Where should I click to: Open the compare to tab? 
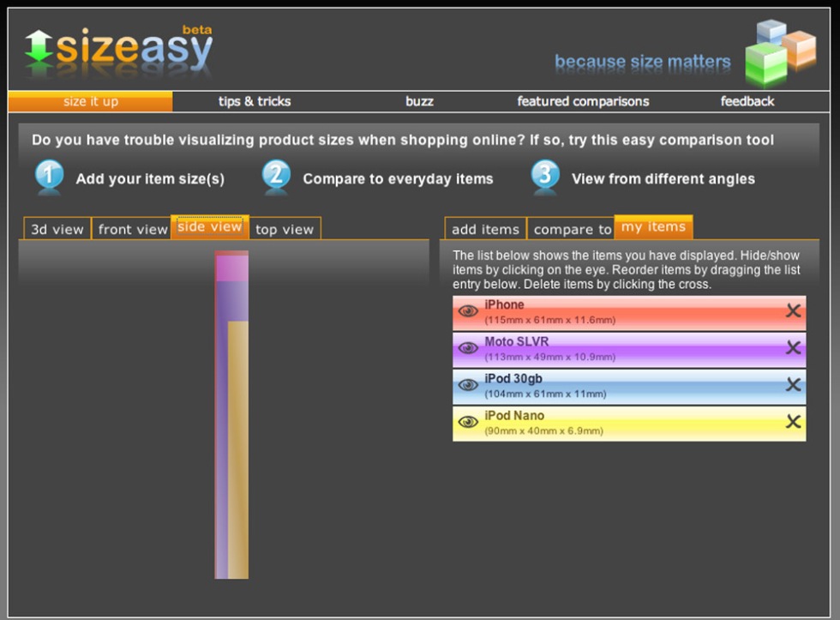click(571, 229)
